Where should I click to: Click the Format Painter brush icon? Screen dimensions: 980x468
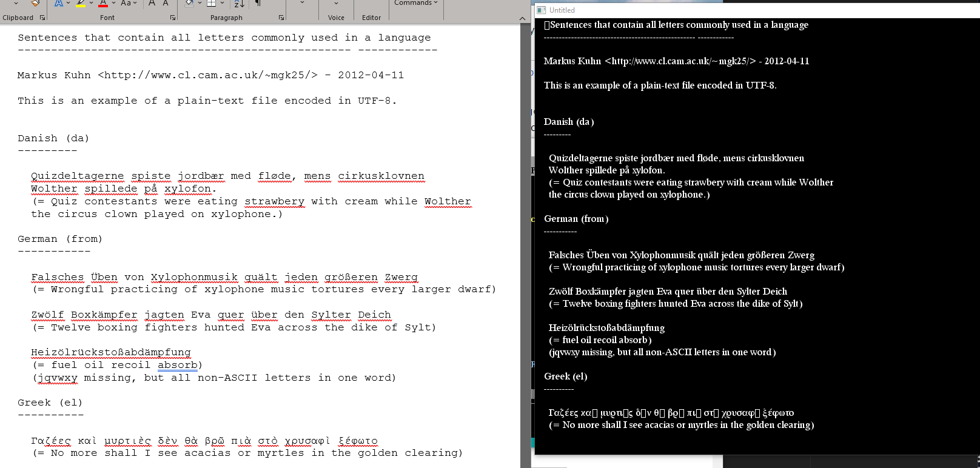click(x=36, y=3)
